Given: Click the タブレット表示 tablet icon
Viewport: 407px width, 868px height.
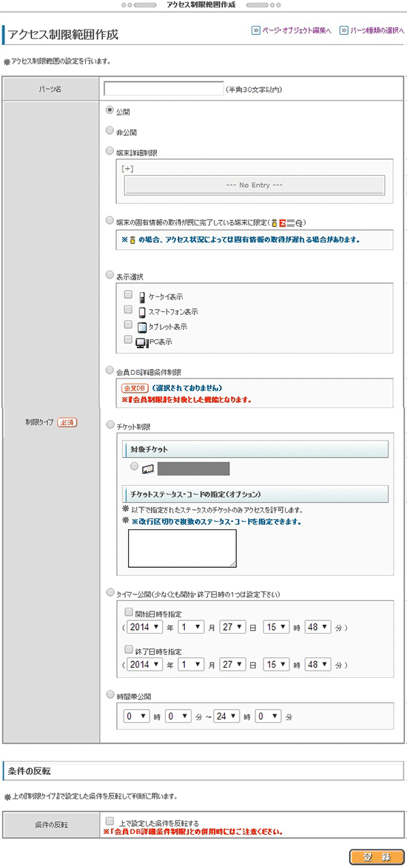Looking at the screenshot, I should click(x=142, y=327).
